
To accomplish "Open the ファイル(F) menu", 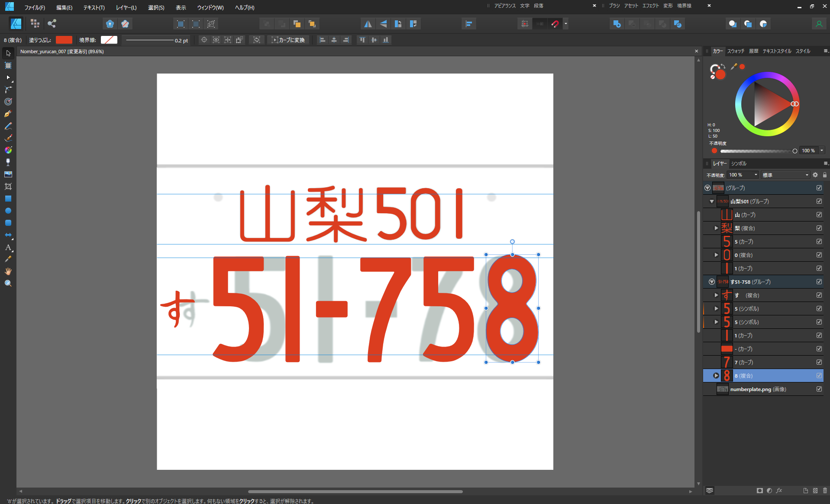I will click(35, 7).
